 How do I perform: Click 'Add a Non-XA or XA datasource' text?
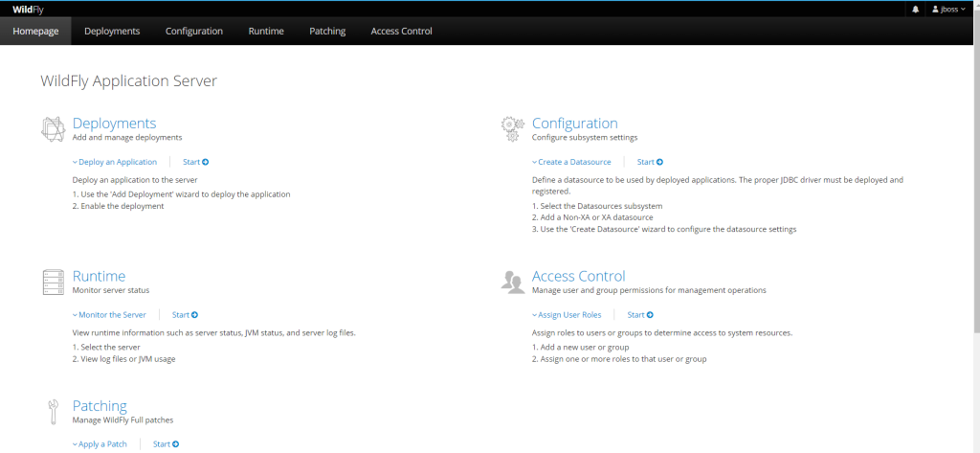coord(597,217)
